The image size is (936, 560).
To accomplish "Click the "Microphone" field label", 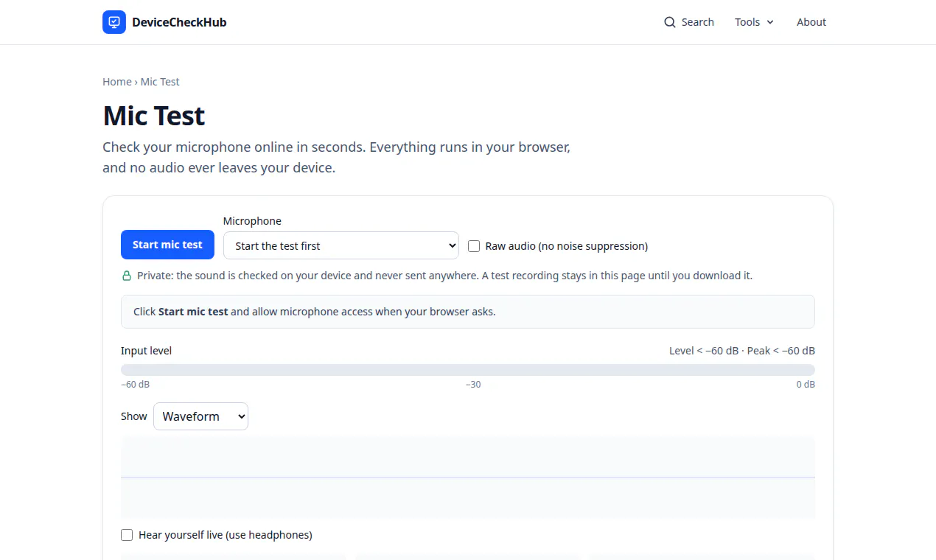I will pos(252,221).
